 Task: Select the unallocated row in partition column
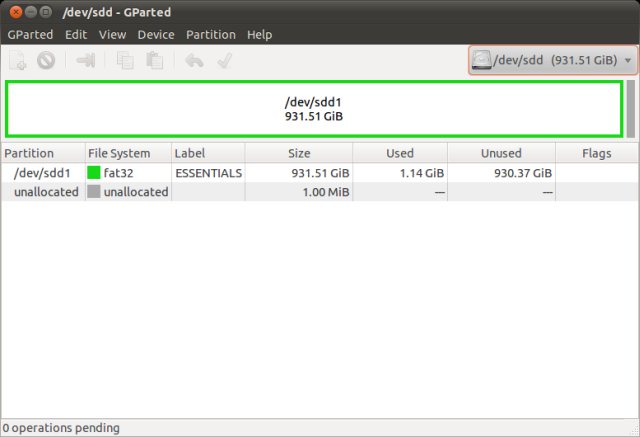pos(46,192)
